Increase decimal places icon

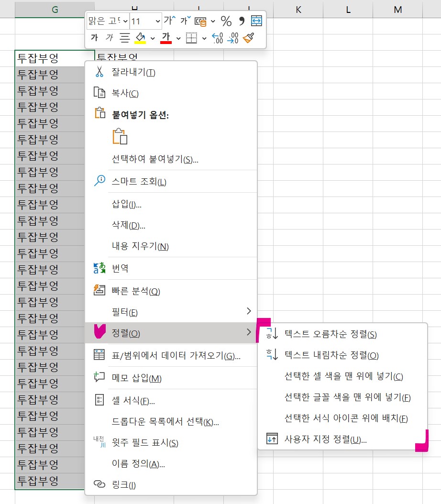(218, 38)
